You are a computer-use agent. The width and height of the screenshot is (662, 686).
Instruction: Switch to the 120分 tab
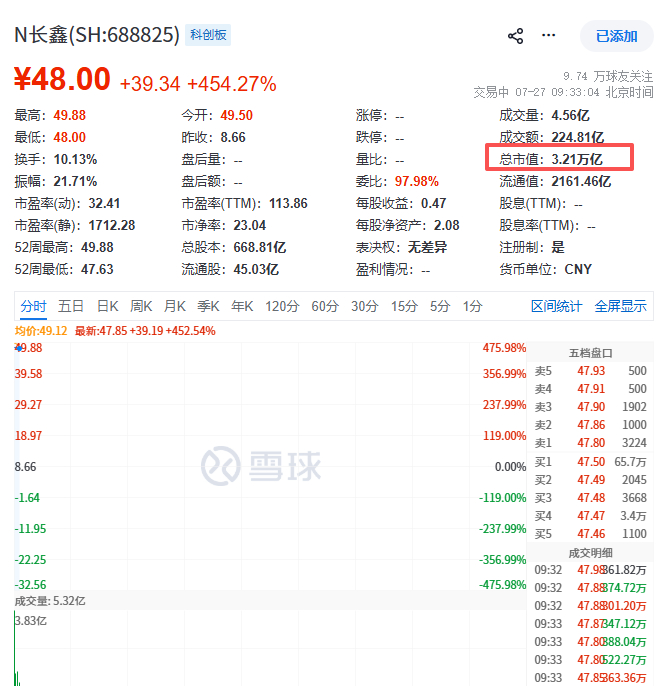coord(282,306)
